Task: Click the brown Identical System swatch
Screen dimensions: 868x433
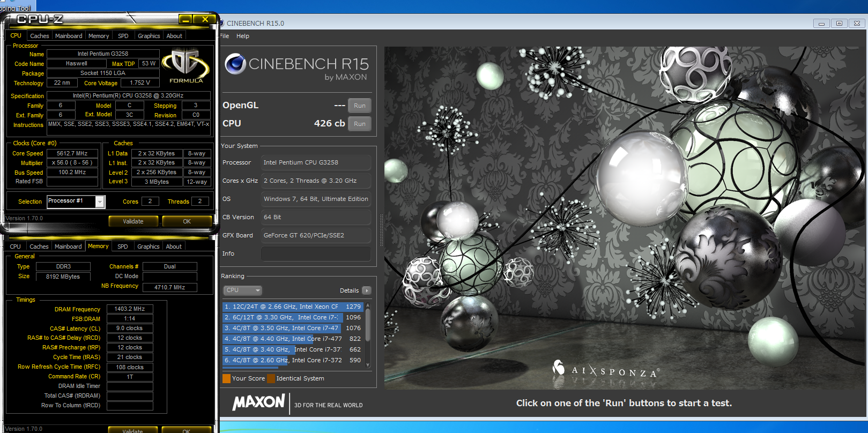Action: [271, 378]
